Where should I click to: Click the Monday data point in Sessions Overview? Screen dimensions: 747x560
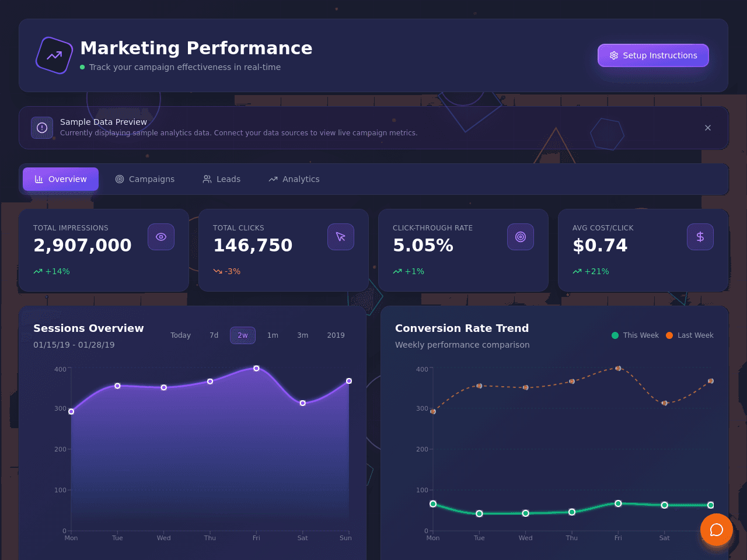(71, 411)
